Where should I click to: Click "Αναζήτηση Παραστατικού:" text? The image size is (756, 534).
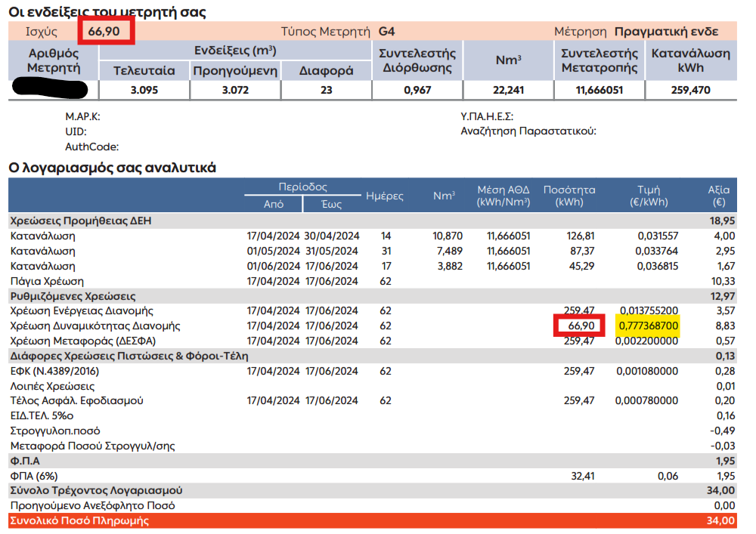pyautogui.click(x=528, y=131)
